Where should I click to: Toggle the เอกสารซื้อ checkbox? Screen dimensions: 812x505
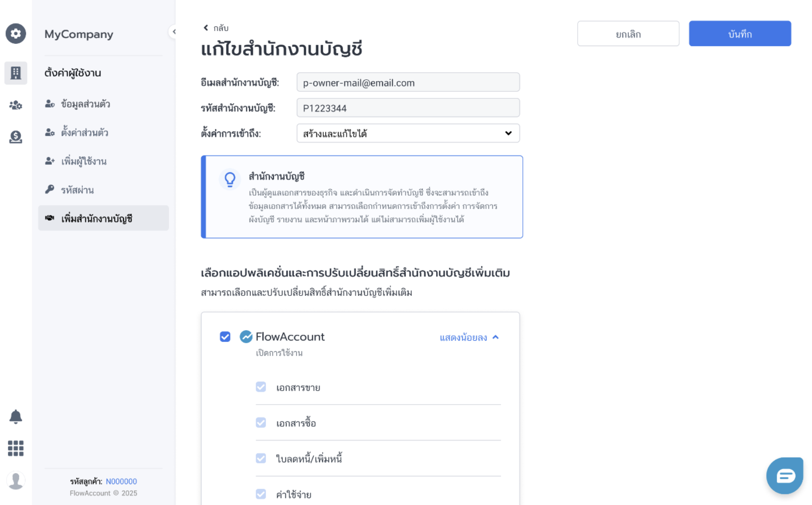point(261,423)
